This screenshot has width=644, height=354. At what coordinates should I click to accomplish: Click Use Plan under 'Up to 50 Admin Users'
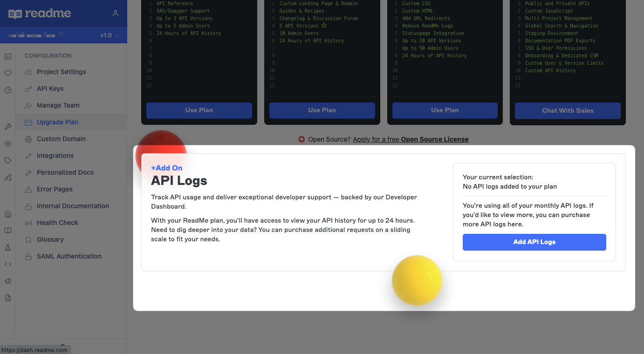click(x=445, y=110)
